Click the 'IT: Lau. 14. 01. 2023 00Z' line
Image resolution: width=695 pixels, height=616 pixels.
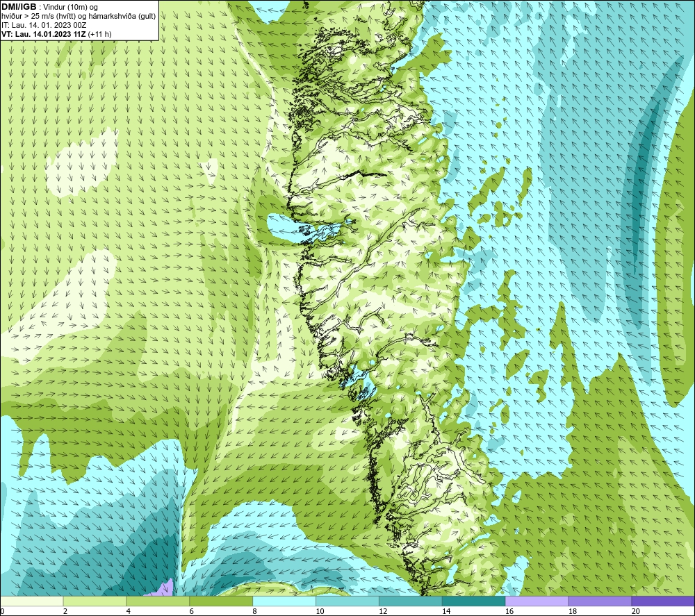[44, 25]
